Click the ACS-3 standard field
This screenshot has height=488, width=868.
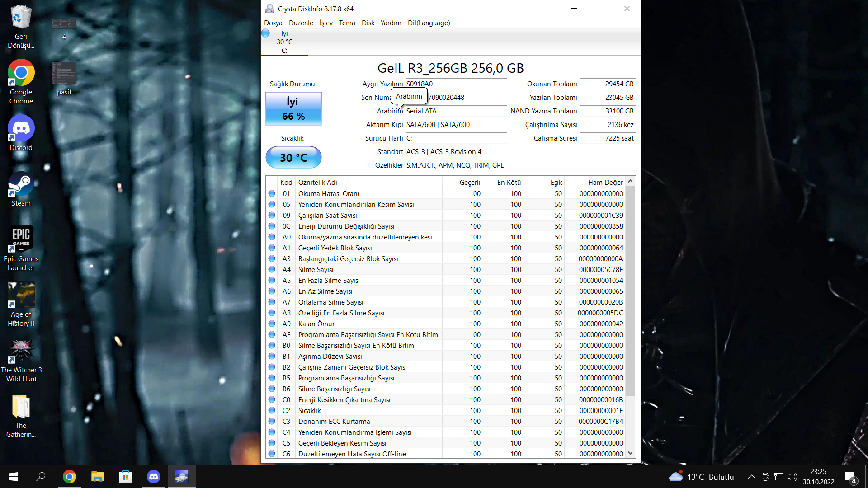pyautogui.click(x=520, y=152)
